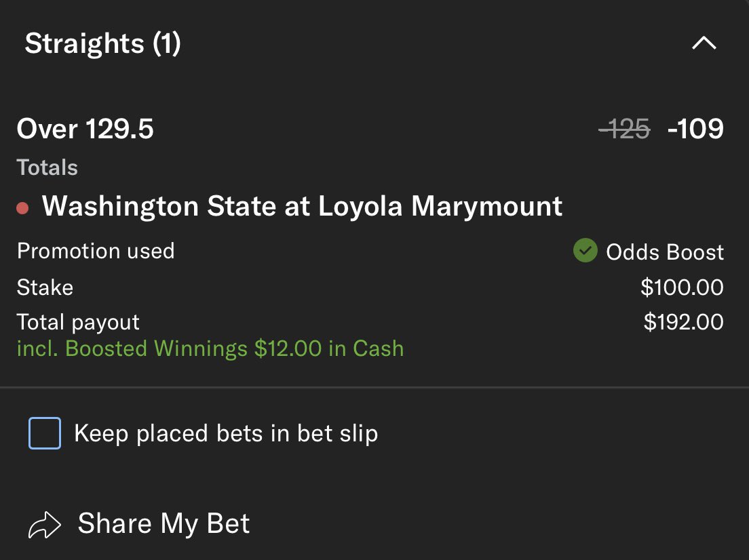Click the $192.00 total payout value
The width and height of the screenshot is (749, 560).
click(683, 321)
